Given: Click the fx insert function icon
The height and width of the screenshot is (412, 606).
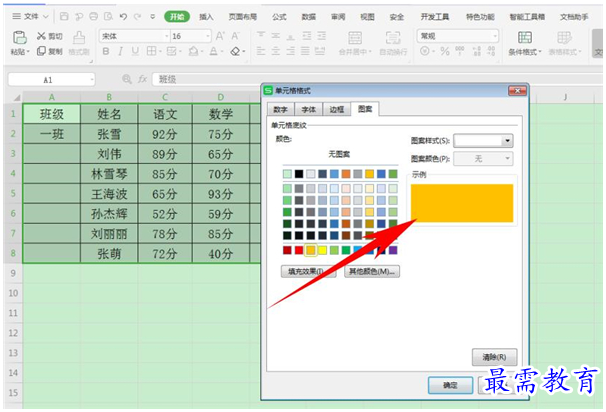Looking at the screenshot, I should [143, 79].
